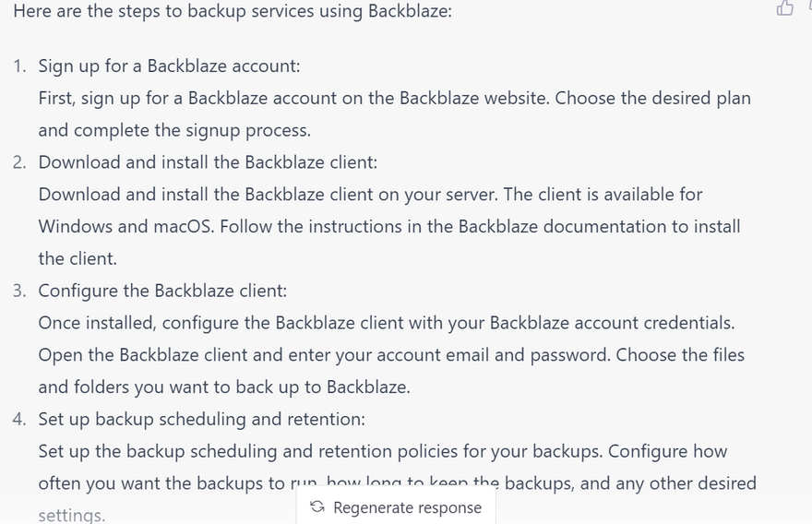The width and height of the screenshot is (812, 524).
Task: Click the list number 1 marker
Action: tap(19, 66)
